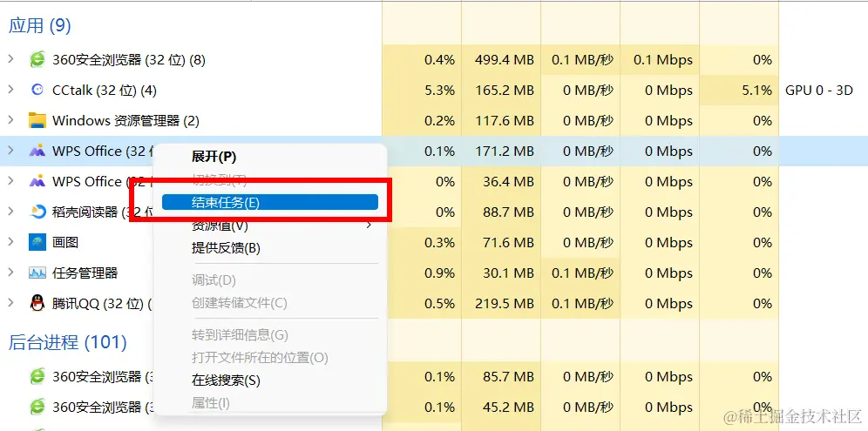Viewport: 868px width, 431px height.
Task: Click the CCtalk app icon
Action: [37, 91]
